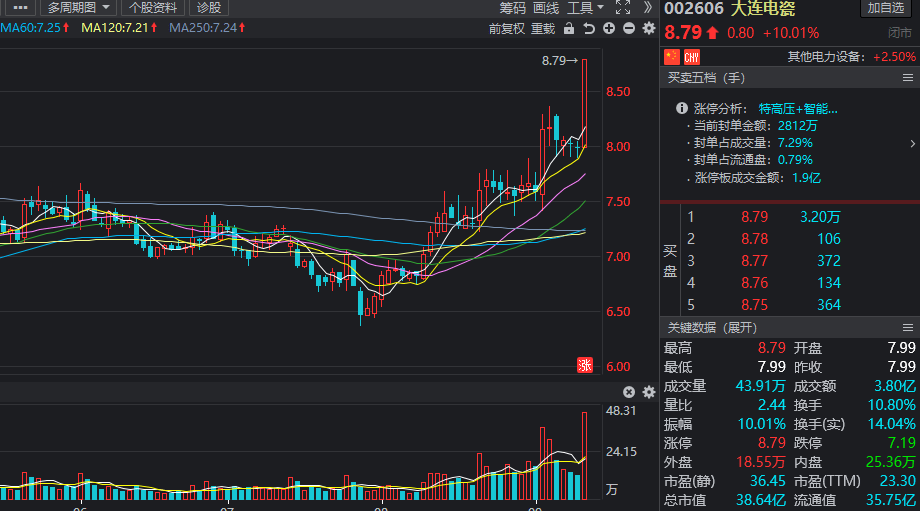
Task: Open the 特高压+智能 concept link
Action: (798, 109)
